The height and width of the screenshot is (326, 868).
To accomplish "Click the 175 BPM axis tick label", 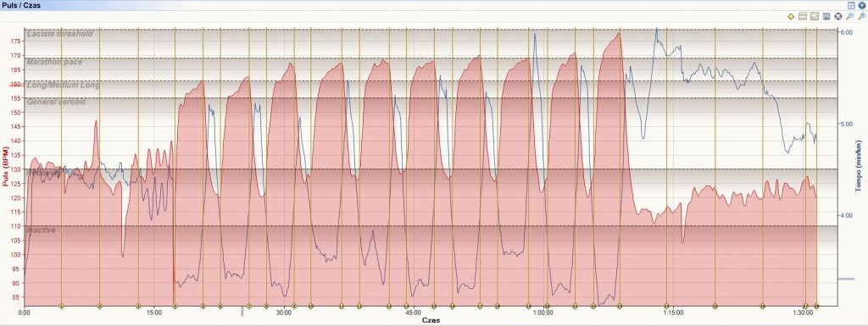I will click(x=16, y=41).
